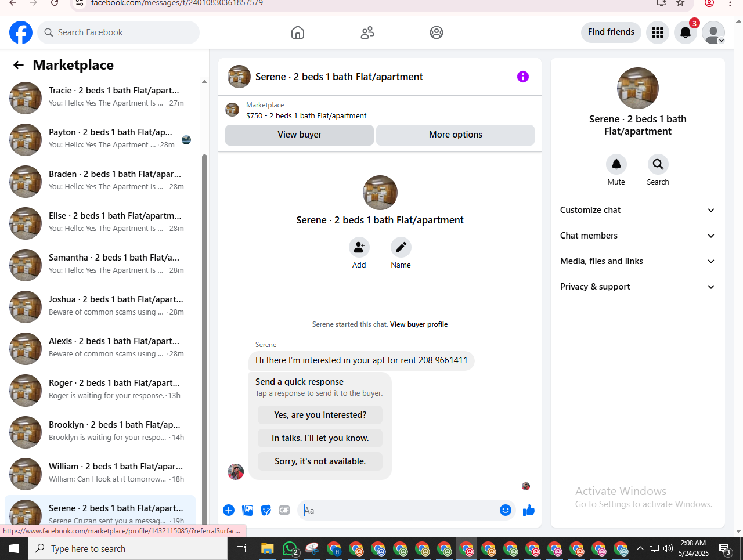This screenshot has width=743, height=560.
Task: Choose a GIF in the composer
Action: [284, 510]
